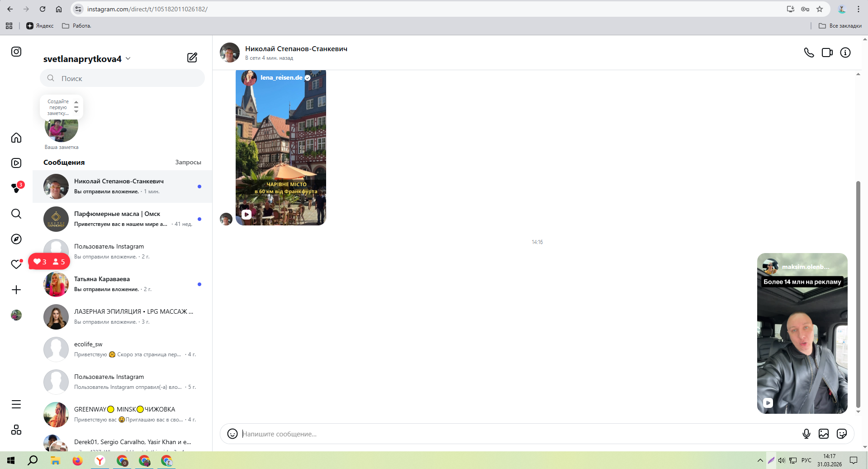
Task: Start a video call with Николай
Action: [827, 53]
